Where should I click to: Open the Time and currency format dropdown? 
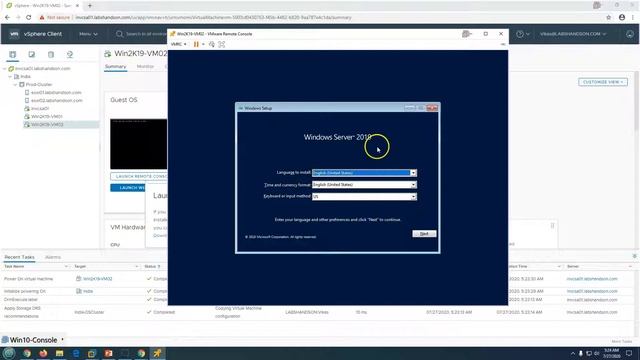413,184
